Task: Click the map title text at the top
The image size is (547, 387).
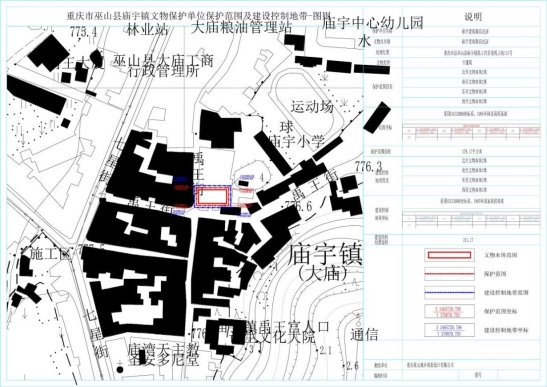Action: (x=198, y=16)
